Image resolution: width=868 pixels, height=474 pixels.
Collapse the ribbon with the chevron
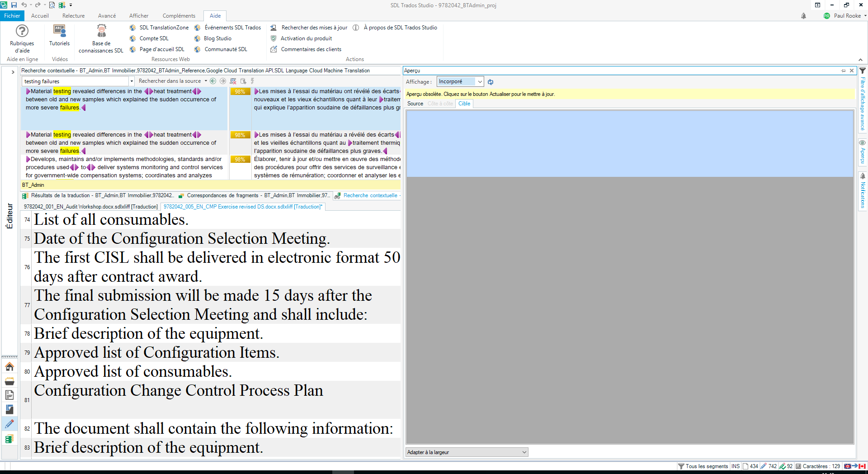coord(860,60)
